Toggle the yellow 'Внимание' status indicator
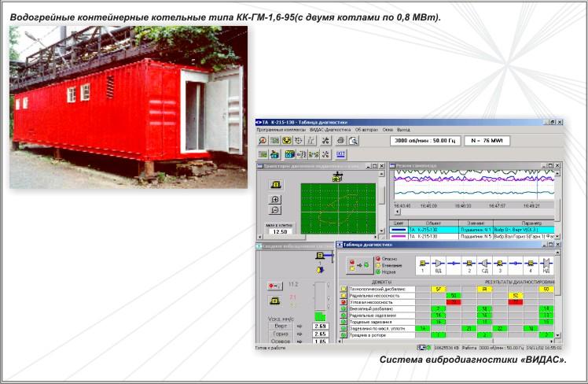588x384 pixels. coord(377,265)
